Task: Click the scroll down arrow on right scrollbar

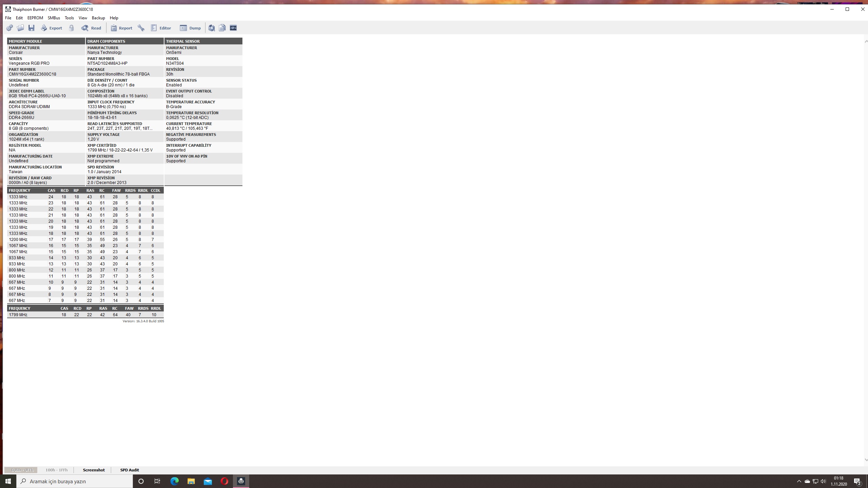Action: (866, 460)
